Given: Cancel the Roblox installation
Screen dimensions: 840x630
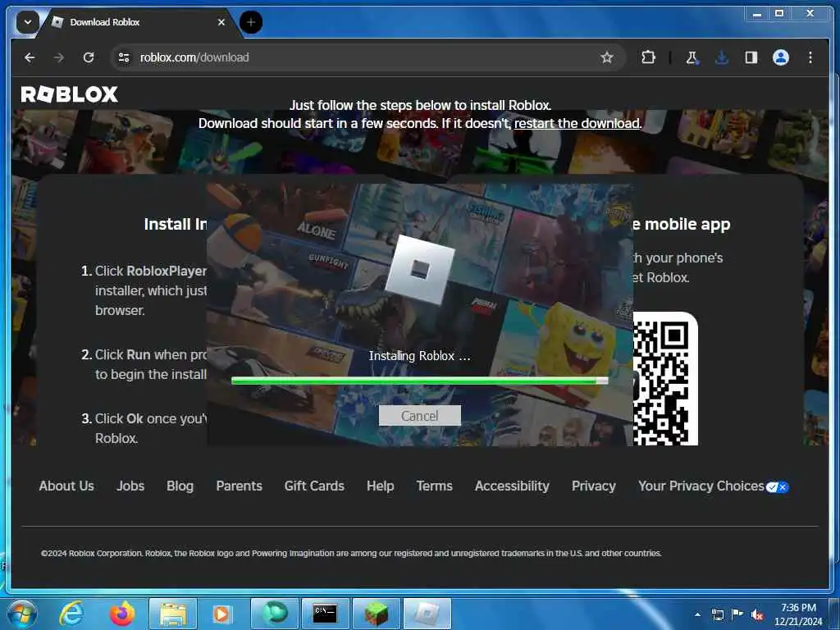Looking at the screenshot, I should pyautogui.click(x=419, y=416).
